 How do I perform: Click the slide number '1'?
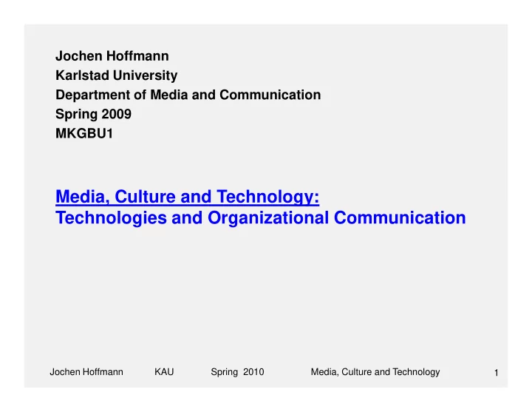tap(496, 373)
